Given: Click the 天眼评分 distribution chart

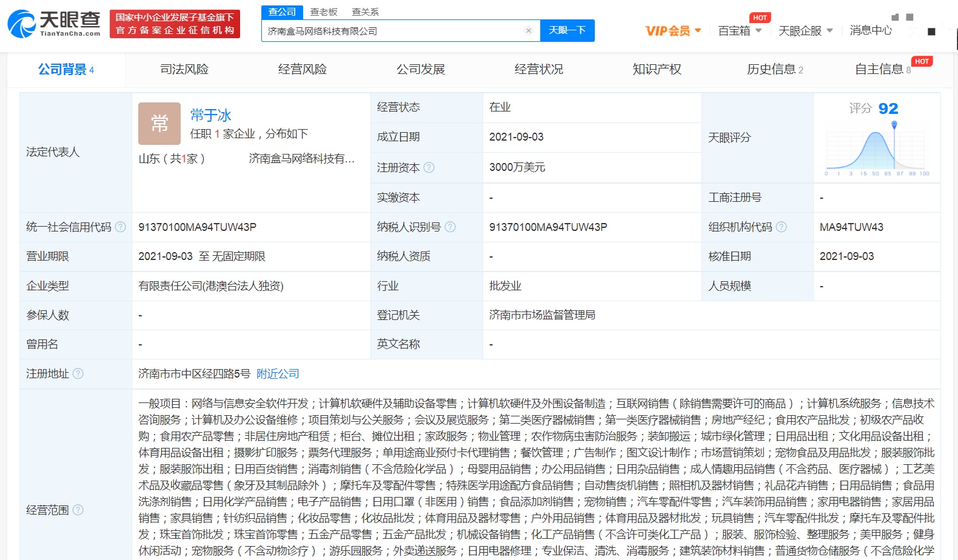Looking at the screenshot, I should [x=877, y=148].
